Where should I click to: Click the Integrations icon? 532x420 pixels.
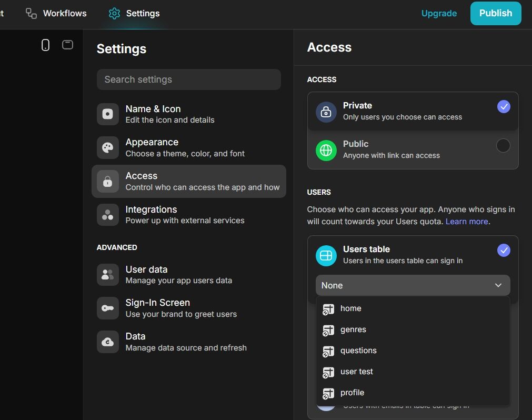[107, 215]
